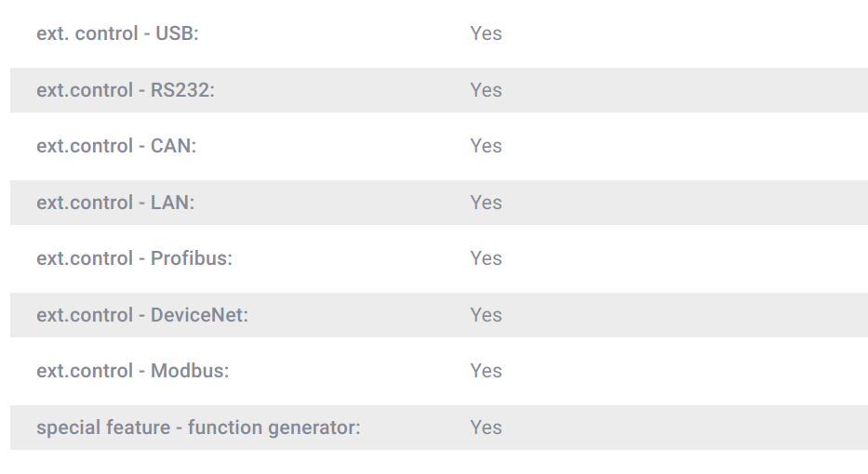Click the 'ext.control - CAN:' label

click(x=116, y=146)
